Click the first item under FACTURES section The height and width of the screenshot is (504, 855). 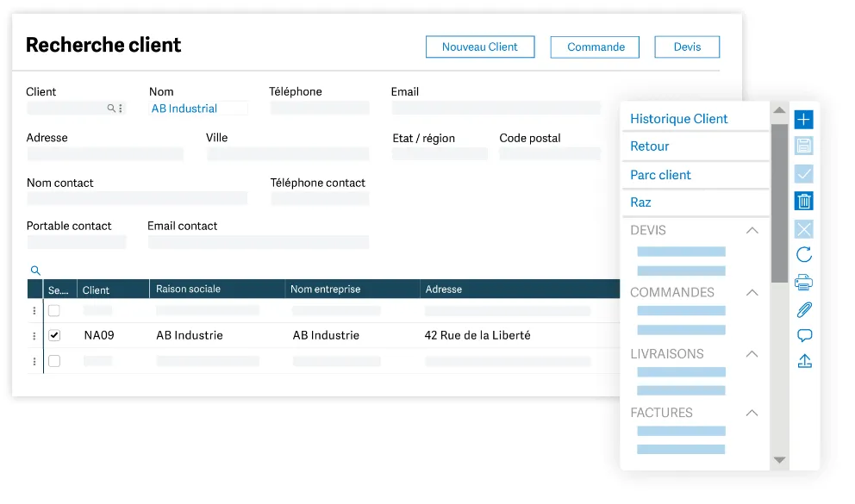681,431
